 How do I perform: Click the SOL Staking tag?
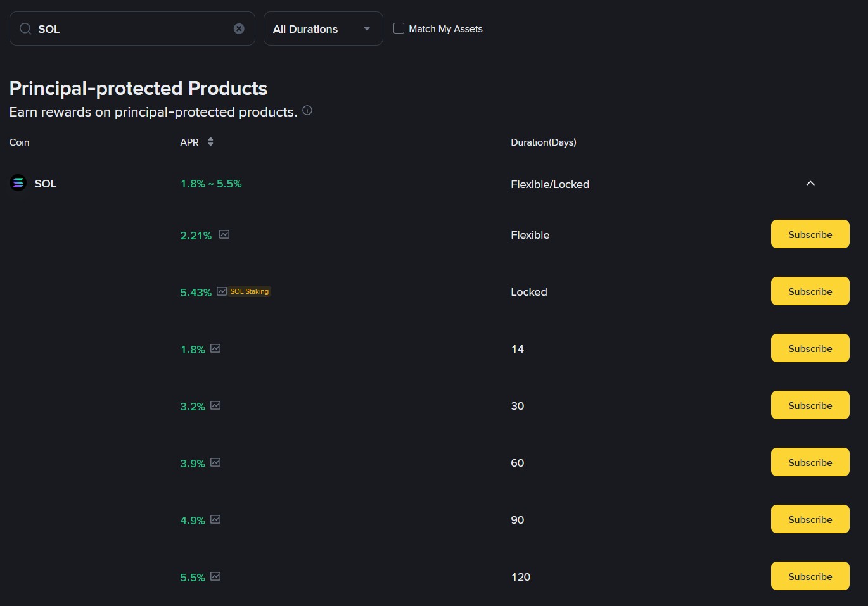(250, 292)
